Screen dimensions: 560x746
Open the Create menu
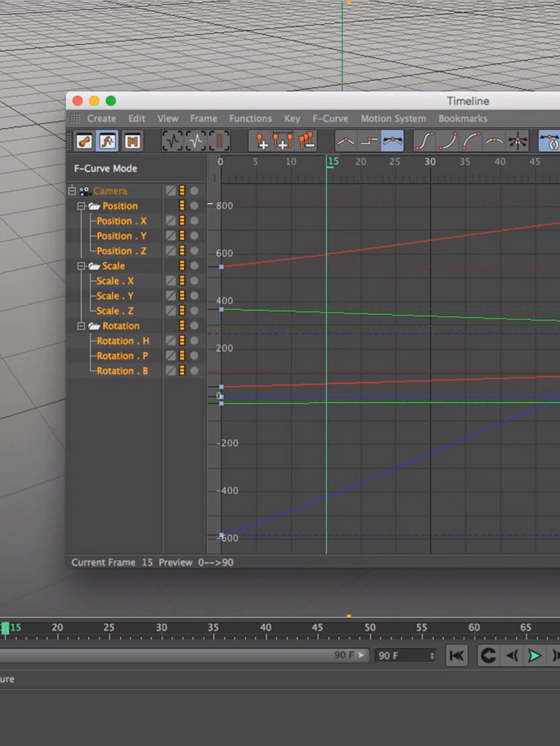coord(101,118)
